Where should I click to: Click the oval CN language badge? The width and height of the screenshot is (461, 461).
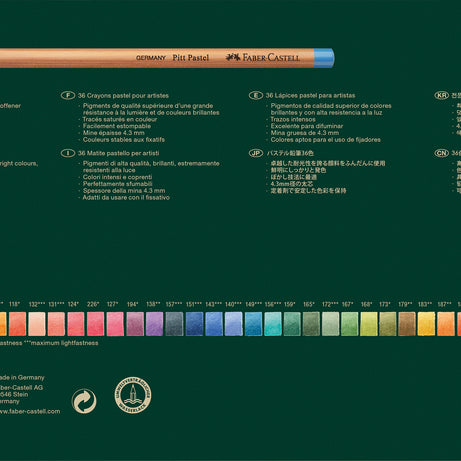coord(442,153)
